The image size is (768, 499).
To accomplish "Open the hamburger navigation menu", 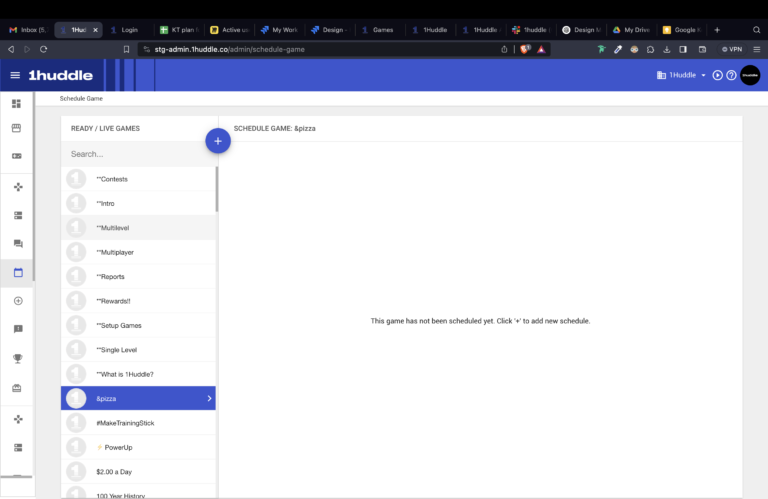I will [x=15, y=75].
